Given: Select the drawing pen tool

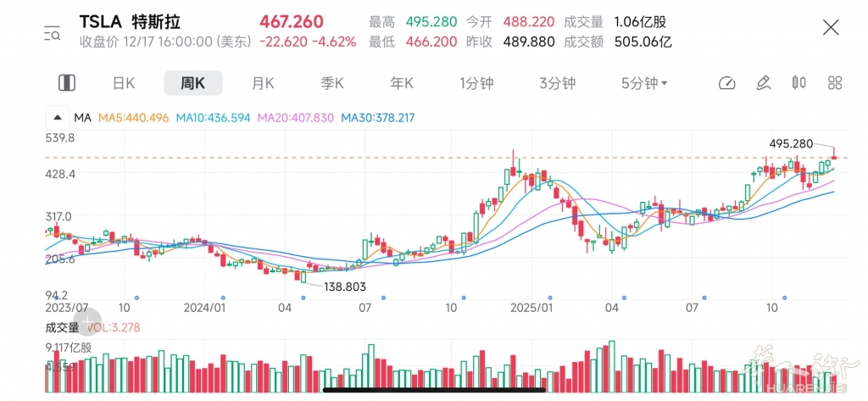Looking at the screenshot, I should (x=763, y=83).
